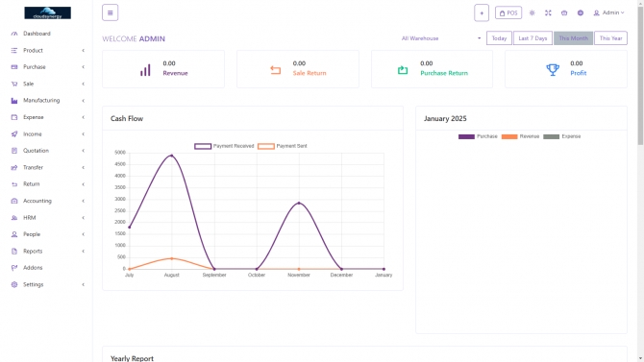Click November peak point on Payment Received line
Image resolution: width=644 pixels, height=362 pixels.
299,204
